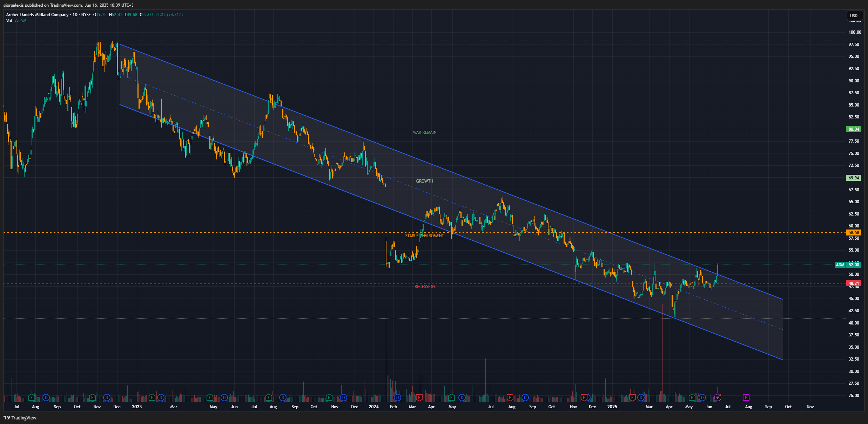
Task: Click the orange 58.68 price label
Action: (x=854, y=233)
